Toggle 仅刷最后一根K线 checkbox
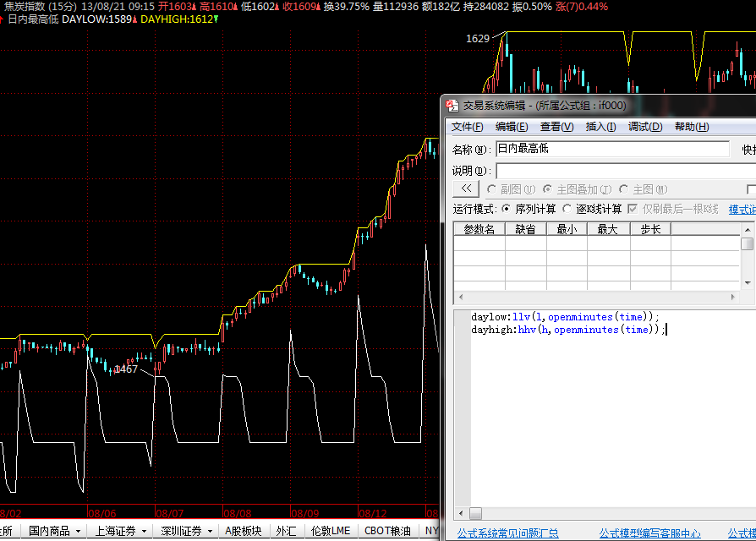 [633, 209]
